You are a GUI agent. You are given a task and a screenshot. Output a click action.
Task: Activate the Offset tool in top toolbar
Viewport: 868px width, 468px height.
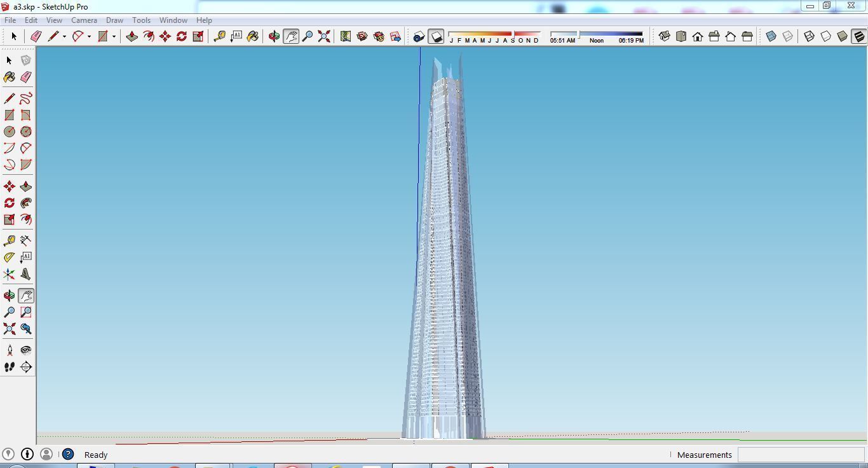tap(148, 37)
